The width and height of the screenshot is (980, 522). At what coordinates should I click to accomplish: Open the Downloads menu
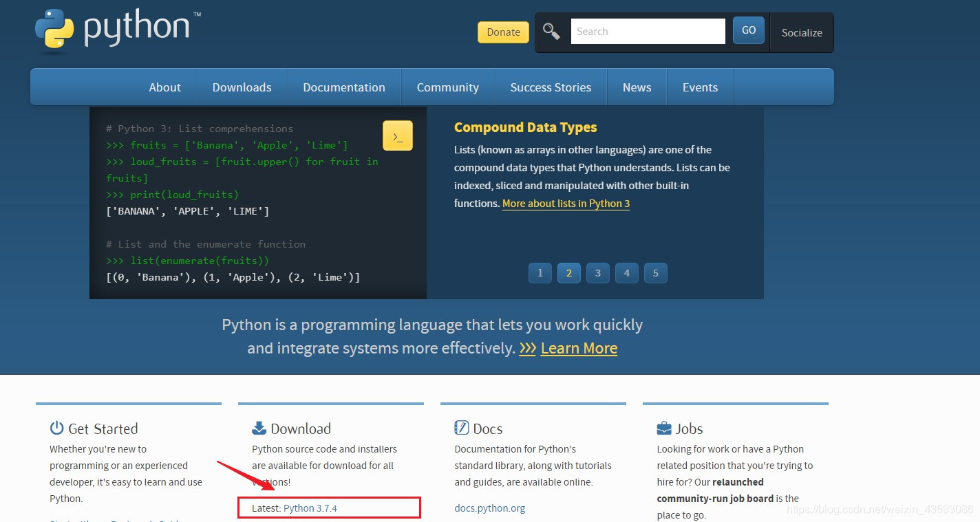[x=242, y=87]
